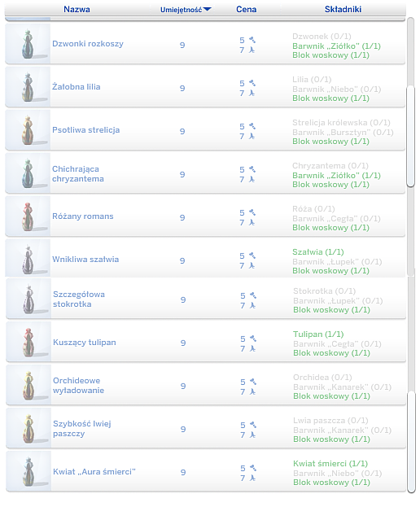420x507 pixels.
Task: Click the Wnikliwa szałwia candle icon
Action: click(28, 260)
